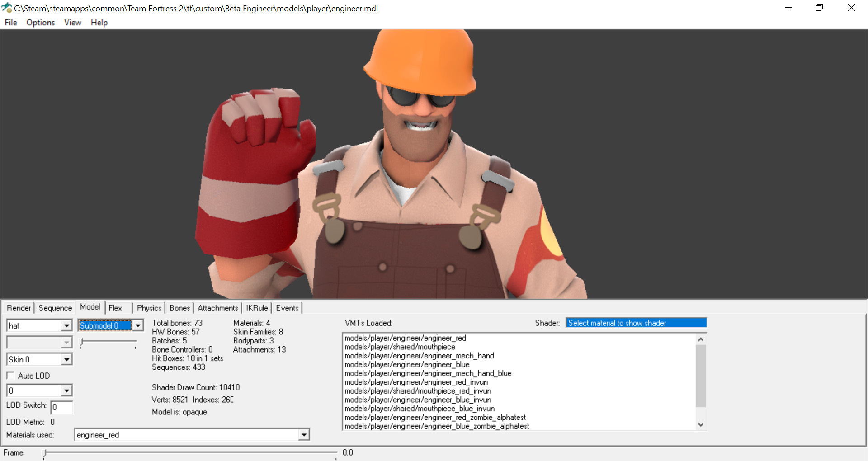
Task: Open the IKRule tab
Action: click(x=256, y=308)
